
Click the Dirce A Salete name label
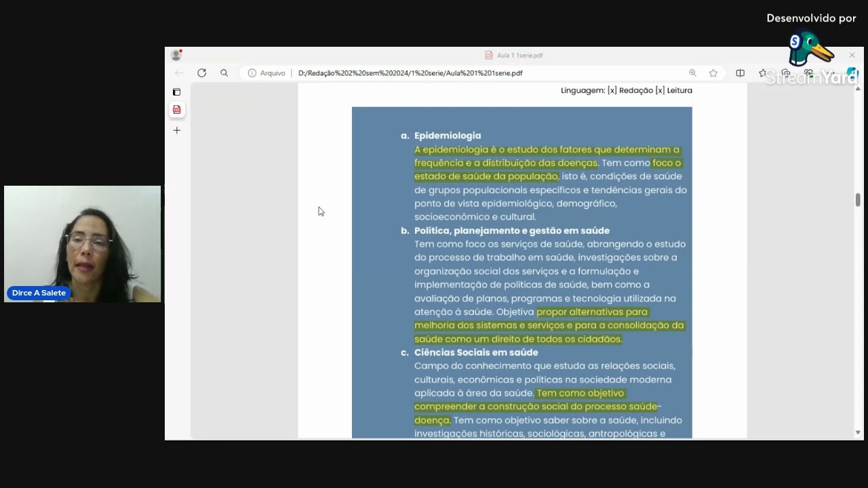(x=39, y=293)
